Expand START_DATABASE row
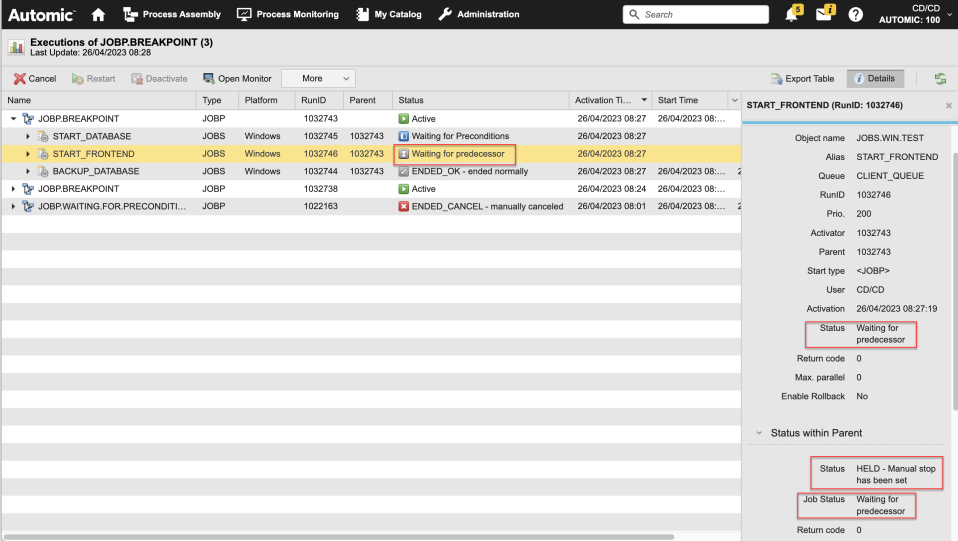 pos(27,136)
